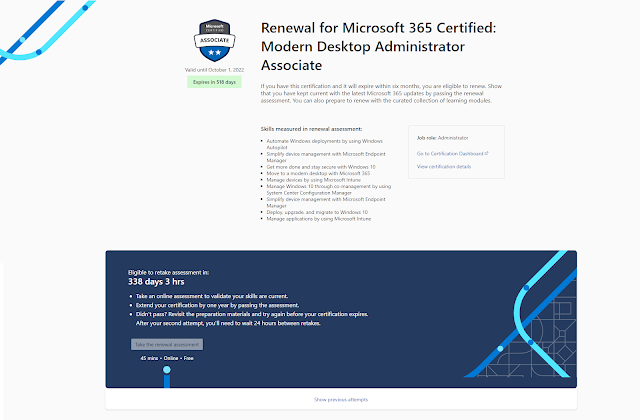Click the Valid until October 1, 2022 text
This screenshot has height=420, width=640.
click(214, 70)
